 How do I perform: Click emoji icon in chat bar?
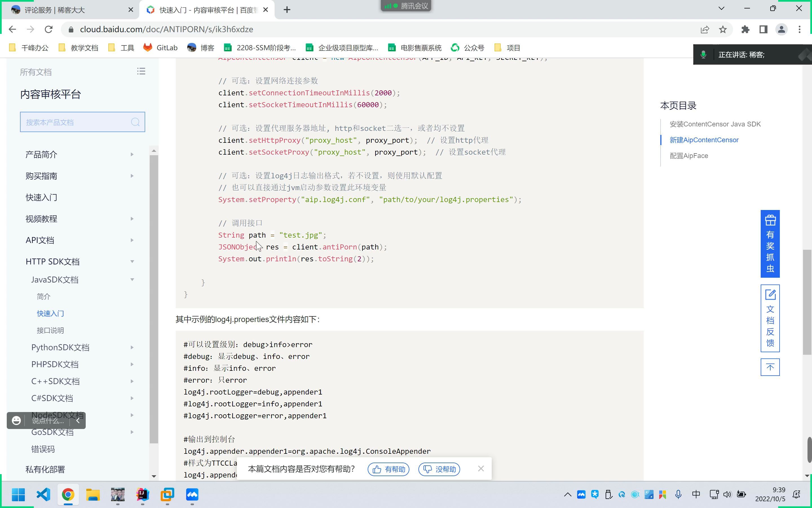16,421
